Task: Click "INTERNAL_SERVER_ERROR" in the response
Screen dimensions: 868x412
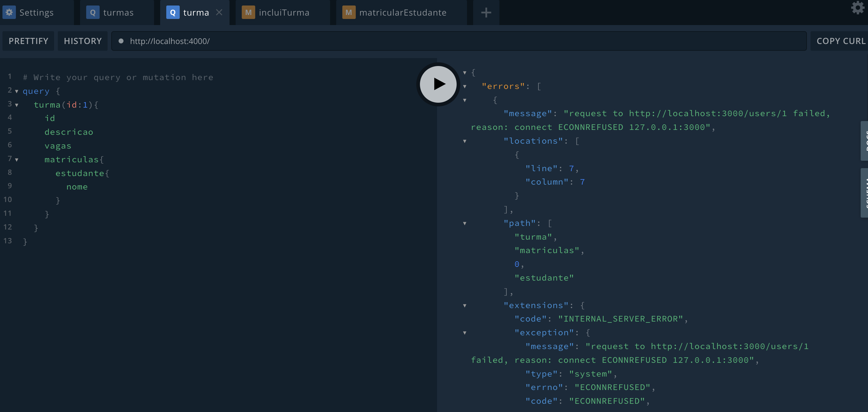Action: click(620, 319)
